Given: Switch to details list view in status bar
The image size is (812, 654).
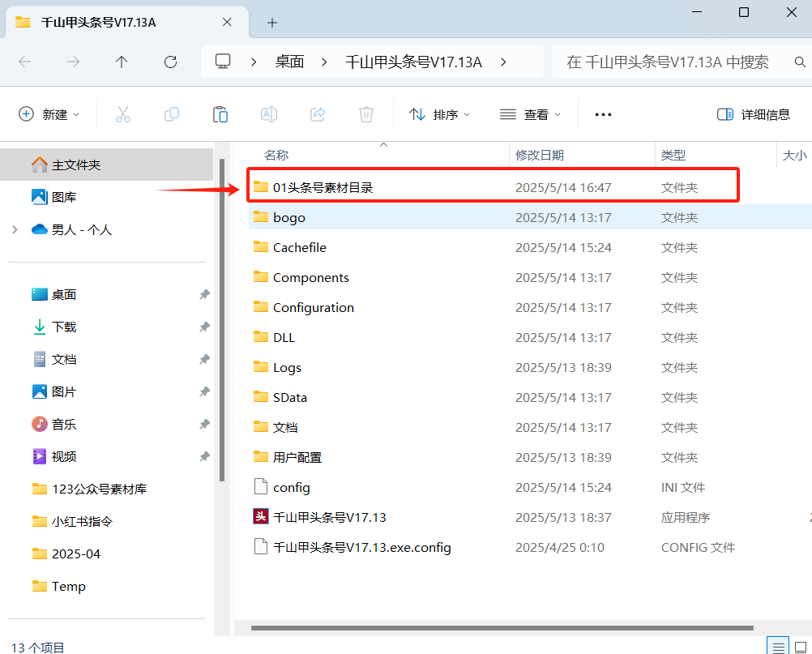Looking at the screenshot, I should tap(779, 646).
